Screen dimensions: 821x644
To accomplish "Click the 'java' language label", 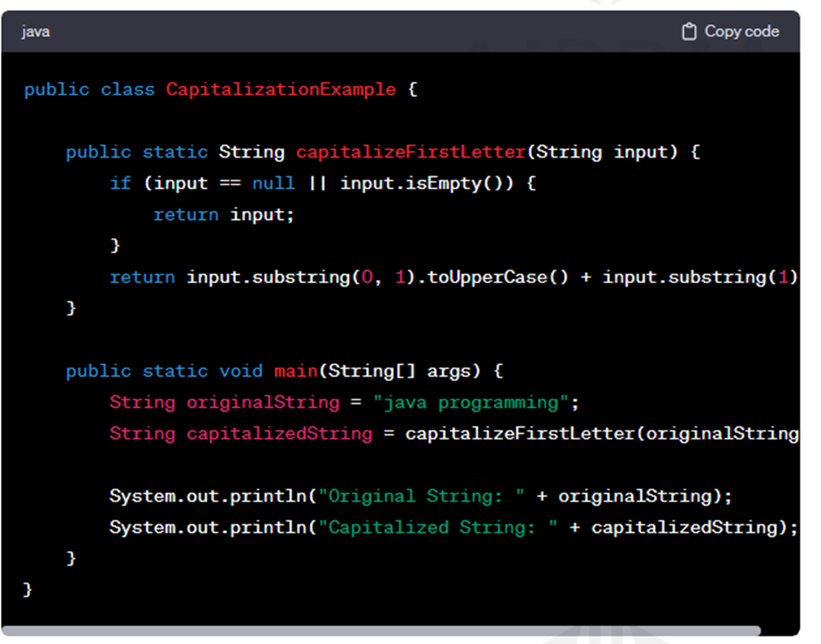I will pyautogui.click(x=35, y=32).
